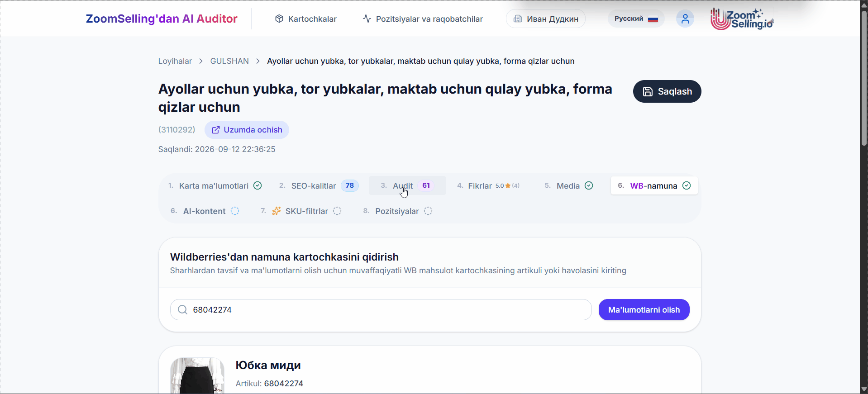Click the Uzumda ochish link
Screen dimensions: 868x394
(x=247, y=130)
